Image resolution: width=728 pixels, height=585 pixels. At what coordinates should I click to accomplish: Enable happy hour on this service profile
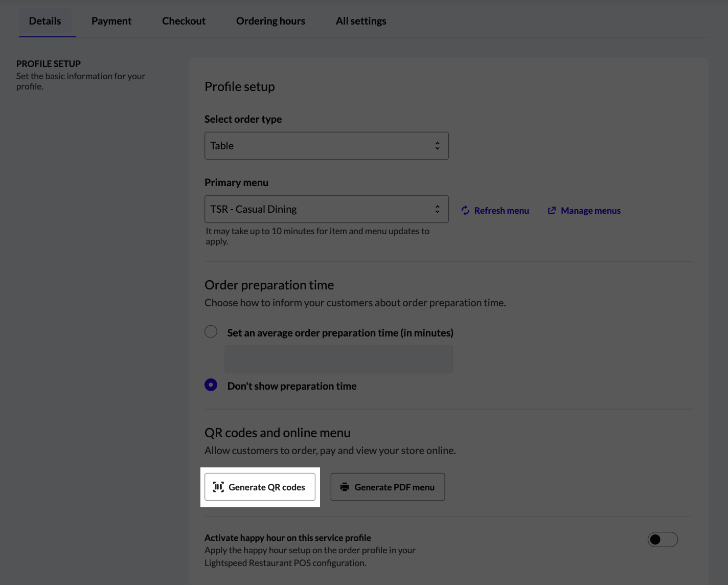point(663,539)
